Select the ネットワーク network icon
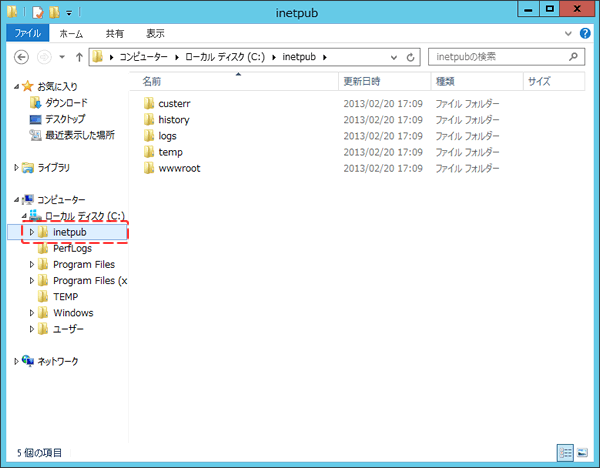This screenshot has width=600, height=468. click(28, 360)
